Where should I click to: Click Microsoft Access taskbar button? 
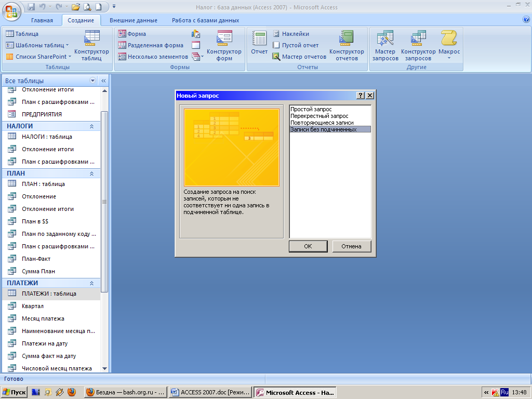(x=295, y=392)
